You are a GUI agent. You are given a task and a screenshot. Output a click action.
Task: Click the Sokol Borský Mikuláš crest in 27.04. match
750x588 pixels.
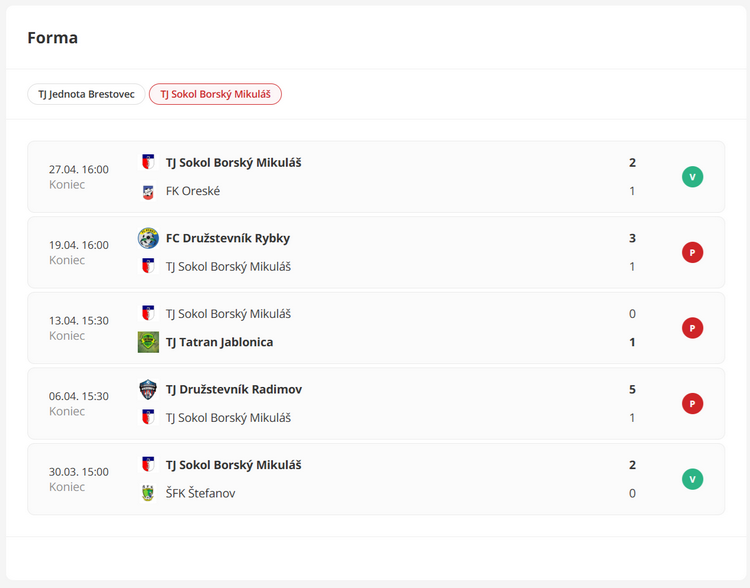pyautogui.click(x=148, y=162)
